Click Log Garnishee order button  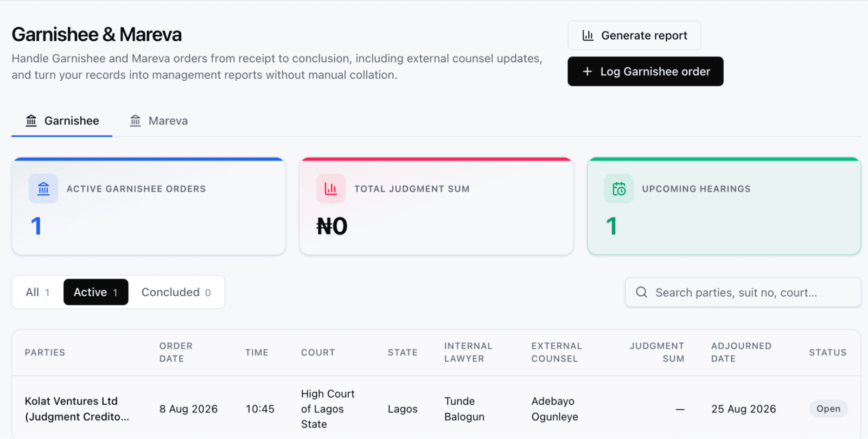[x=645, y=72]
